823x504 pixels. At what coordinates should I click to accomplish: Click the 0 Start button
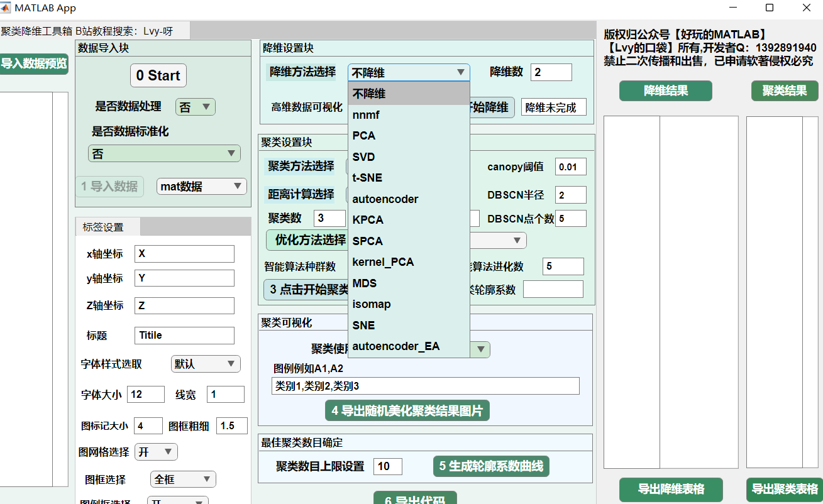pos(158,75)
